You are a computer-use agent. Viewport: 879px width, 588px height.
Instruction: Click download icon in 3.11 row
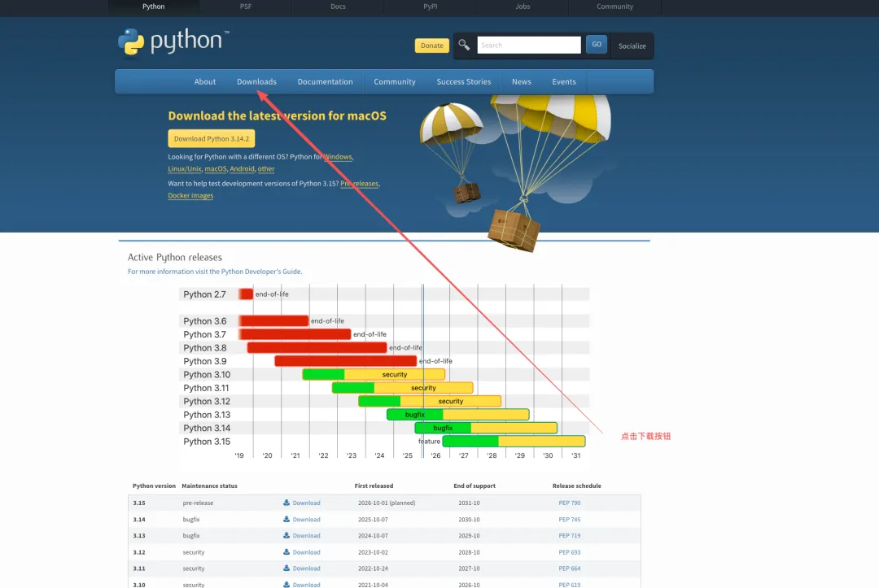[286, 568]
